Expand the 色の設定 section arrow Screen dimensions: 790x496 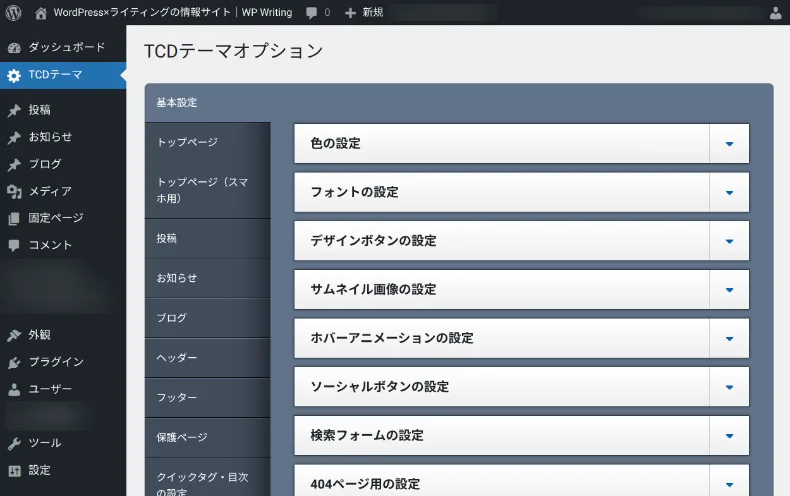(729, 144)
